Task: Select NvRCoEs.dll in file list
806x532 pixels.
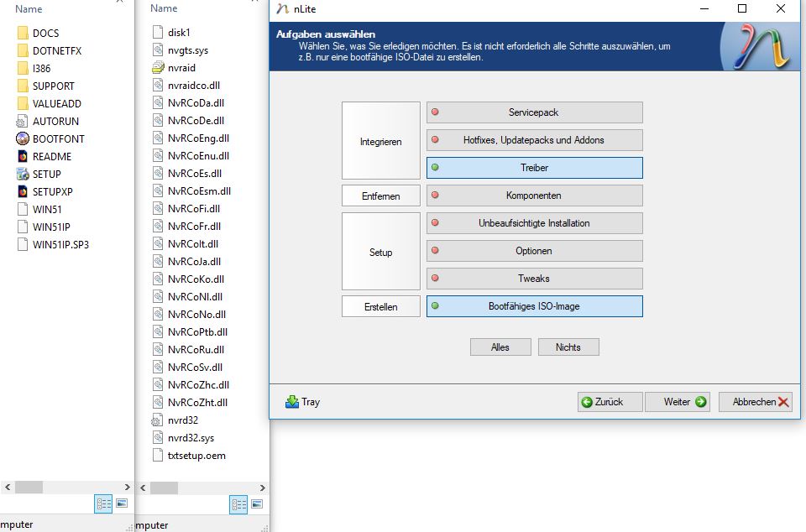Action: pyautogui.click(x=195, y=173)
